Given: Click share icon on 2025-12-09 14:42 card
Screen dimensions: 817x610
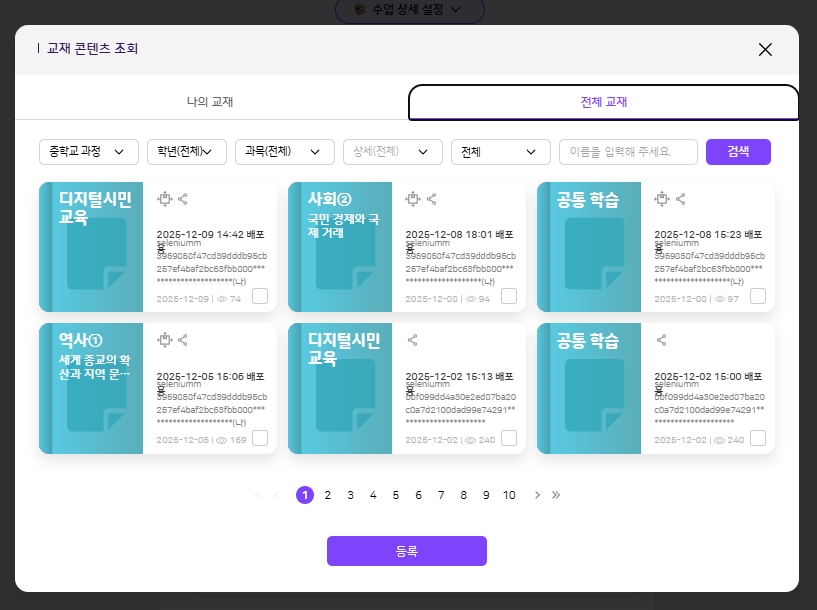Looking at the screenshot, I should 183,199.
